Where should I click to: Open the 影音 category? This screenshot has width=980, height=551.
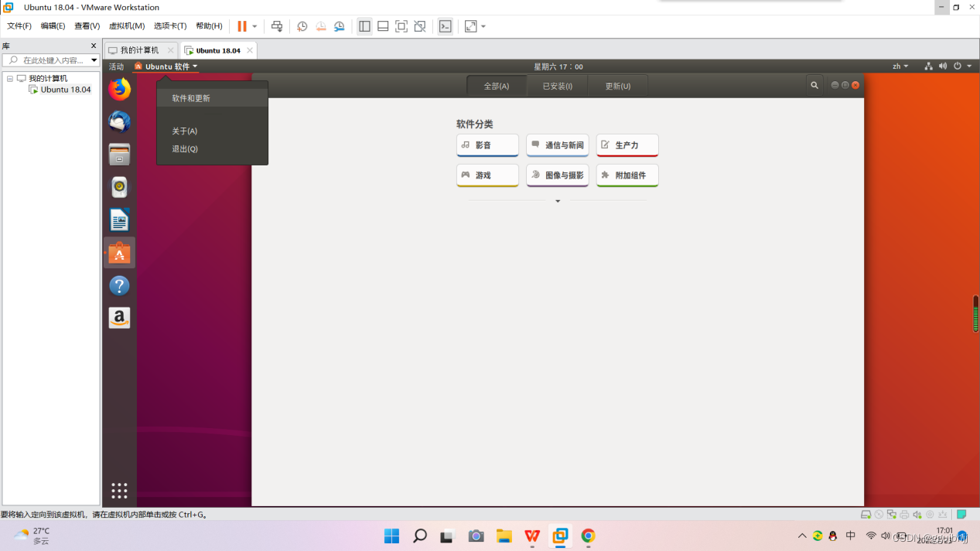487,145
